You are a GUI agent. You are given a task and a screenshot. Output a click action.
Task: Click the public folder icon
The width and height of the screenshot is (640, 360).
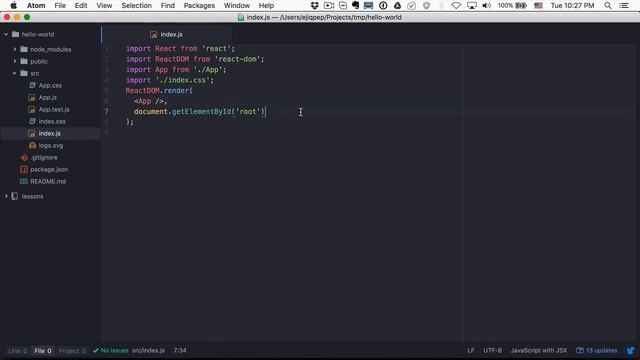point(24,61)
